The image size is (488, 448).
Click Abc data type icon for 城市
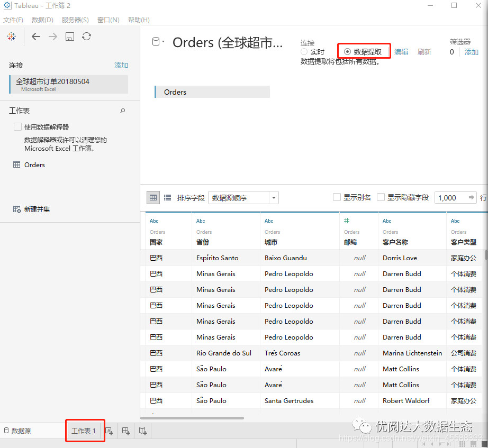[x=269, y=221]
